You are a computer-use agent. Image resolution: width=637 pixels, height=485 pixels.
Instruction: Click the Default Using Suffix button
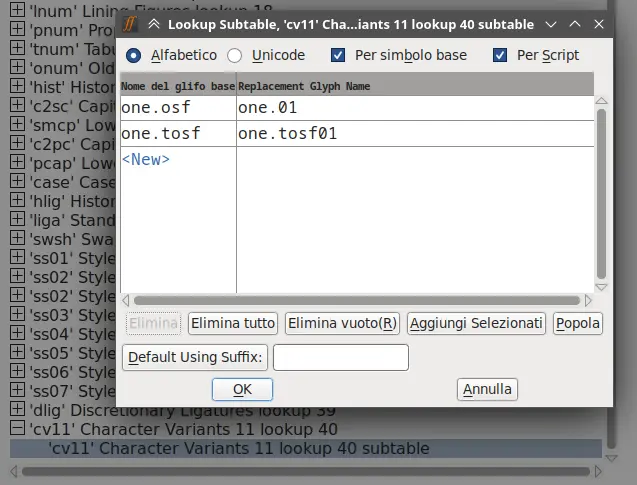click(x=195, y=357)
